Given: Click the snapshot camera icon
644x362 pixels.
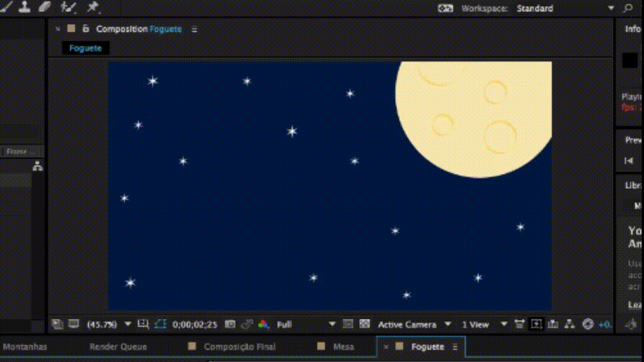Looking at the screenshot, I should (231, 324).
